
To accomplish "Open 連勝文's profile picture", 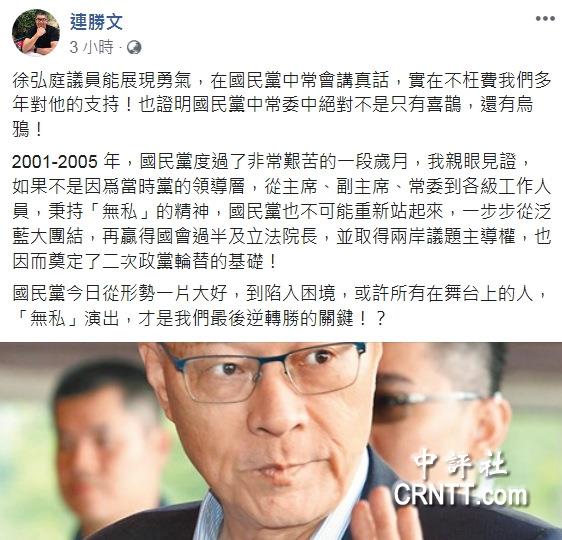I will [x=36, y=33].
